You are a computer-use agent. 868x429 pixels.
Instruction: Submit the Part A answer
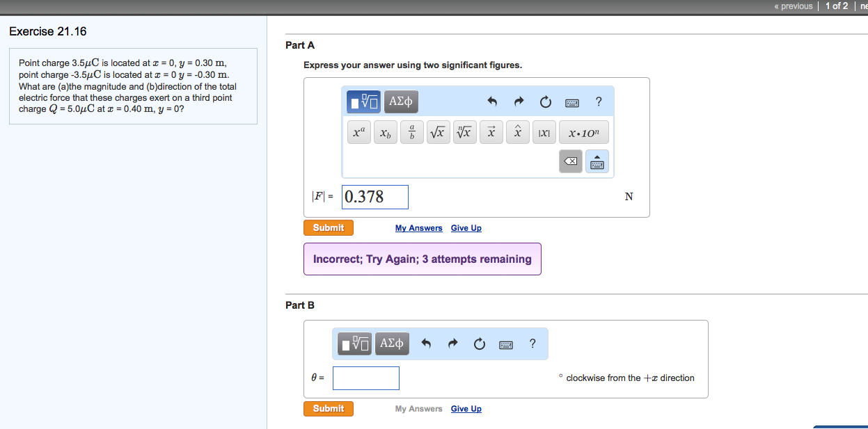[x=328, y=228]
